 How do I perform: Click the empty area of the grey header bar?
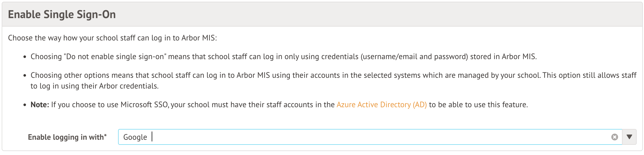point(367,14)
